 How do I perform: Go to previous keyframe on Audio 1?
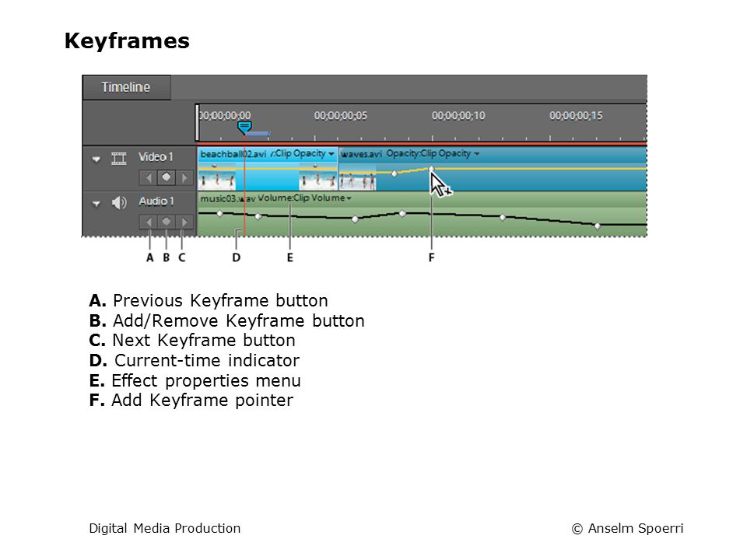coord(149,222)
